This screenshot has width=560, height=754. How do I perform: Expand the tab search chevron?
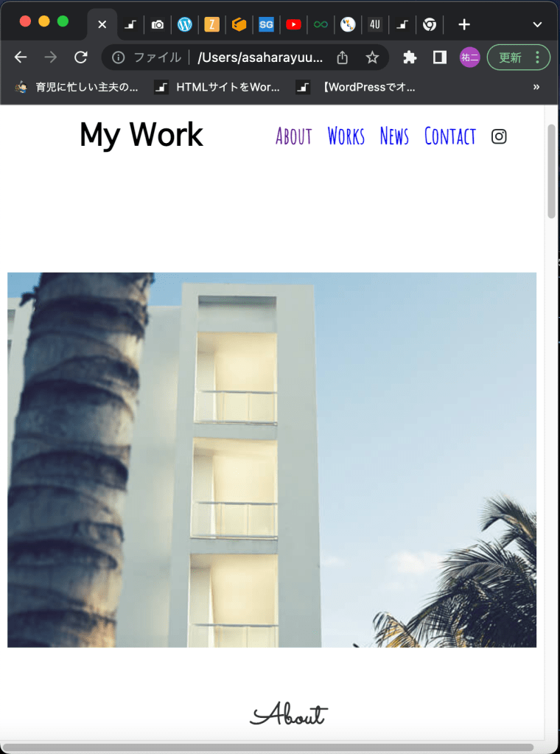pyautogui.click(x=537, y=24)
